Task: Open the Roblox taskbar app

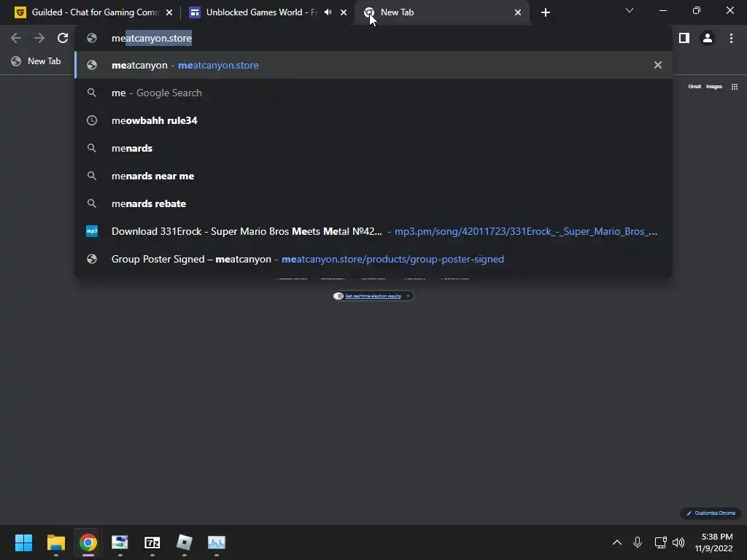Action: coord(185,542)
